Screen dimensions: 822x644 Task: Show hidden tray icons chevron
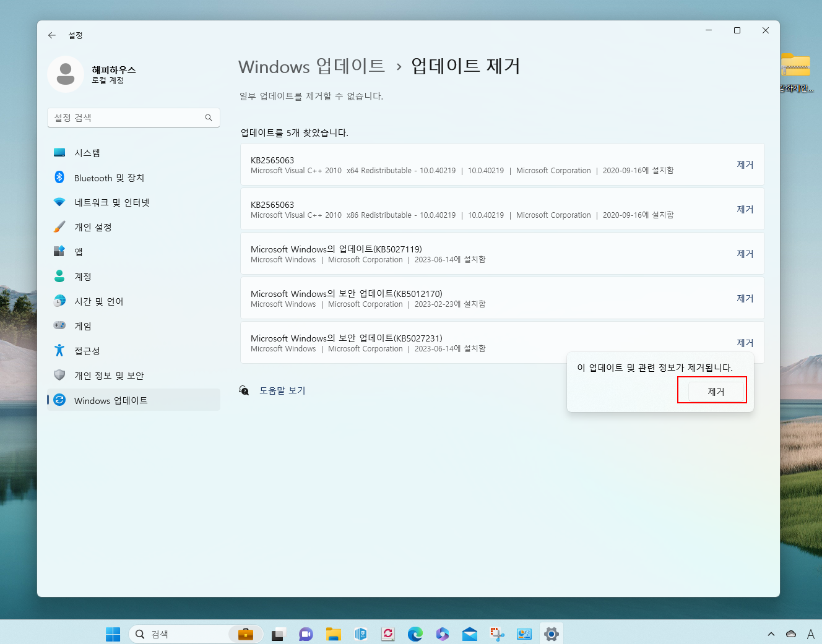coord(771,634)
